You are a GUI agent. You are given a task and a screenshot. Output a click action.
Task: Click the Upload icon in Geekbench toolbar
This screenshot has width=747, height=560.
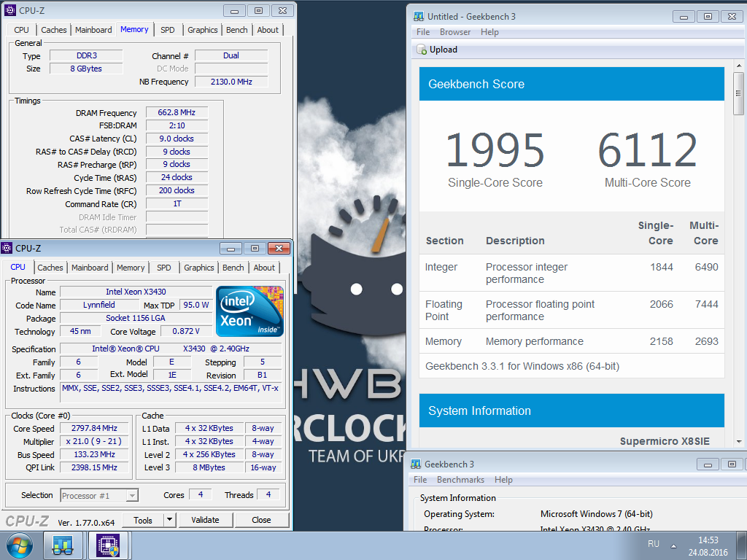[x=422, y=50]
